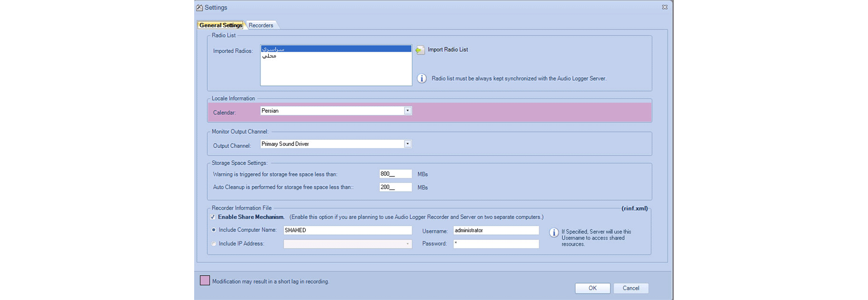Open the IP Address dropdown

[x=407, y=244]
